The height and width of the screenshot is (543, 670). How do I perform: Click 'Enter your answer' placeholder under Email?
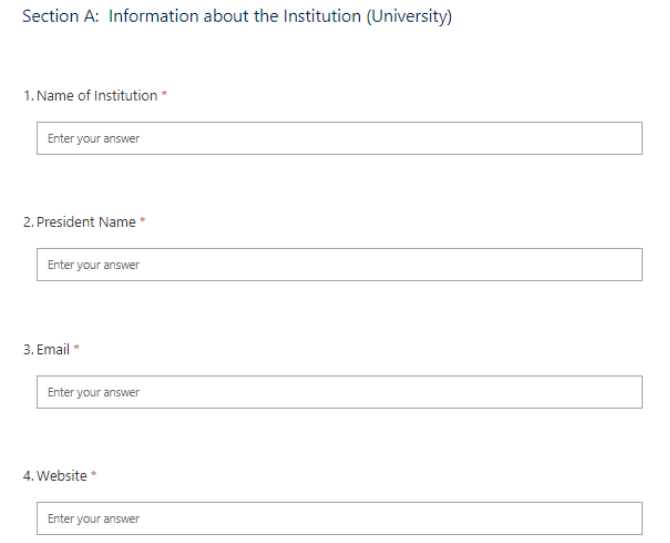(94, 392)
